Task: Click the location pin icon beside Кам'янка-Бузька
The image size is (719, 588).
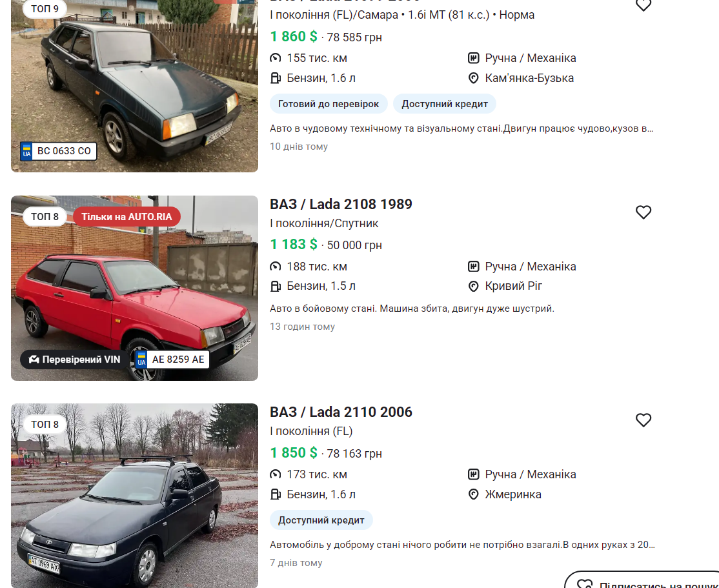Action: (x=473, y=79)
